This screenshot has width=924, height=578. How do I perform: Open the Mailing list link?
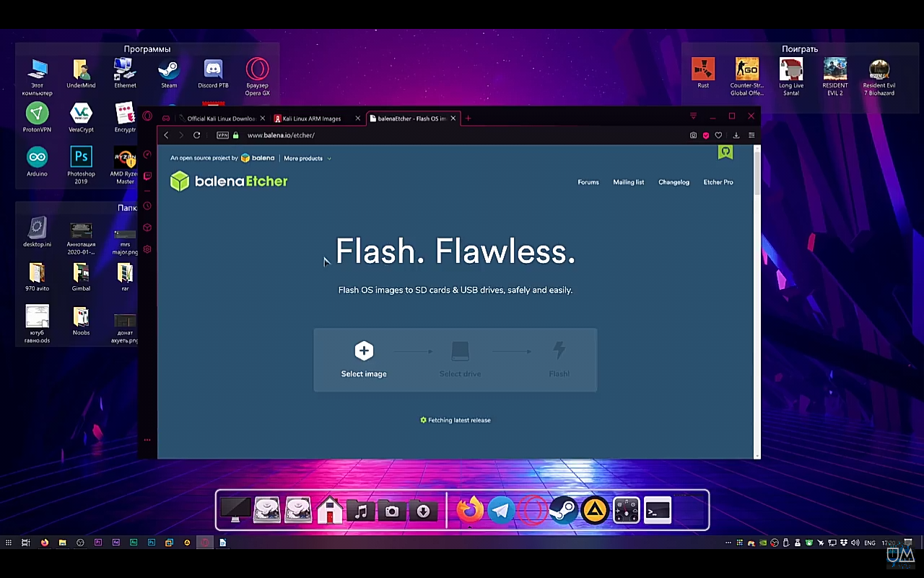click(629, 182)
